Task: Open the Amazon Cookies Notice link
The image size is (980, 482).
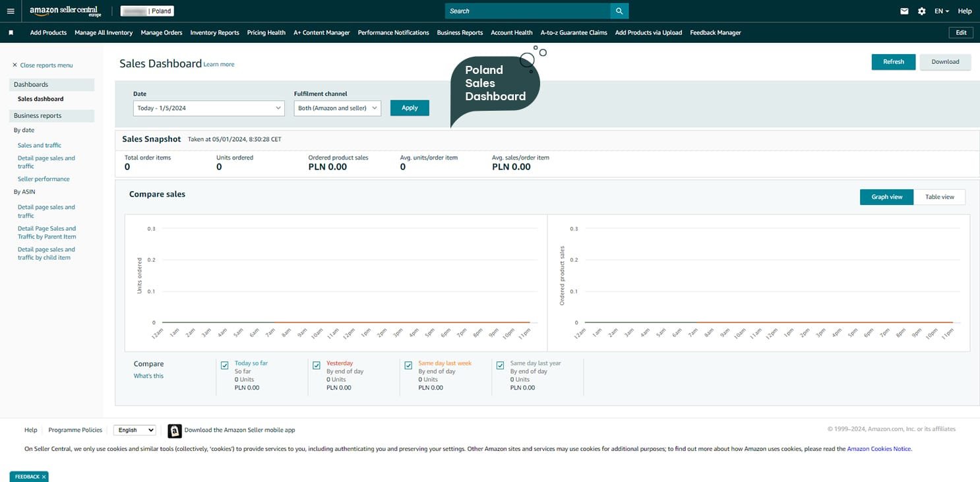Action: (878, 449)
